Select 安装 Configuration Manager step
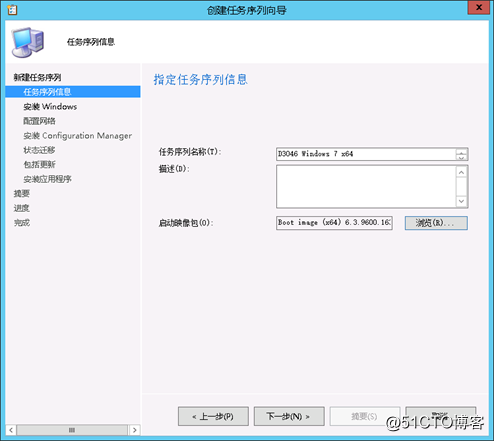494x441 pixels. pyautogui.click(x=77, y=136)
